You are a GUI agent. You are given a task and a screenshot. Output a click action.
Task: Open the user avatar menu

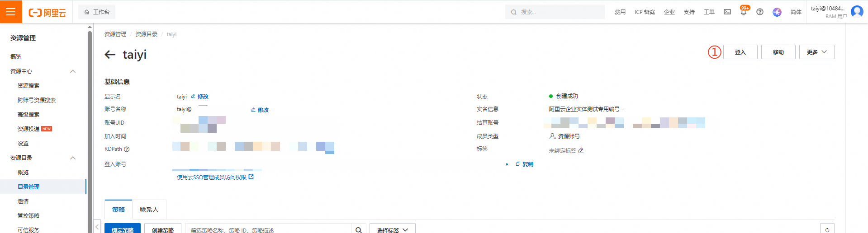coord(857,11)
